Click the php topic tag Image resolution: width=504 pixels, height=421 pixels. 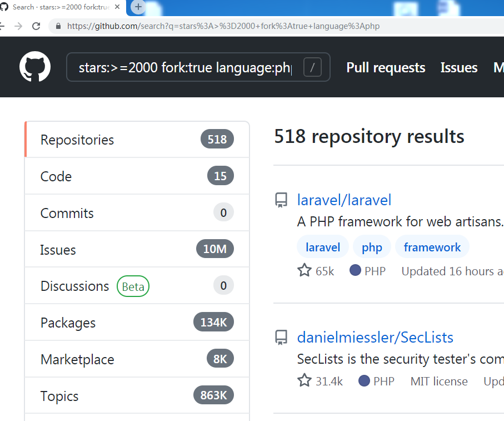[372, 247]
